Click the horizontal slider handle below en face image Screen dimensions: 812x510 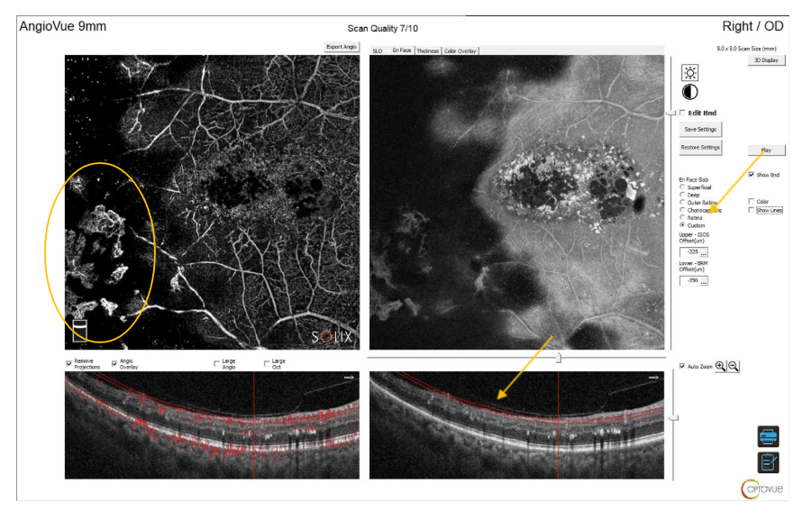558,357
